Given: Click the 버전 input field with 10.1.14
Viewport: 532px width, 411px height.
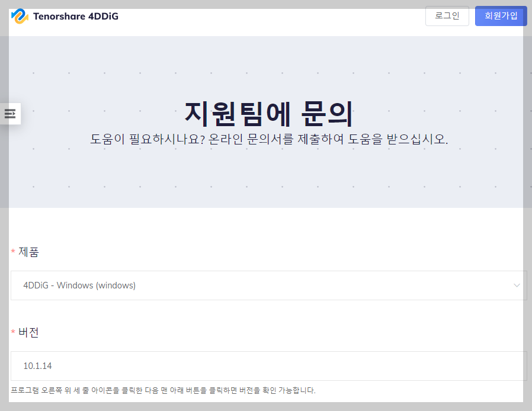Looking at the screenshot, I should (x=269, y=366).
